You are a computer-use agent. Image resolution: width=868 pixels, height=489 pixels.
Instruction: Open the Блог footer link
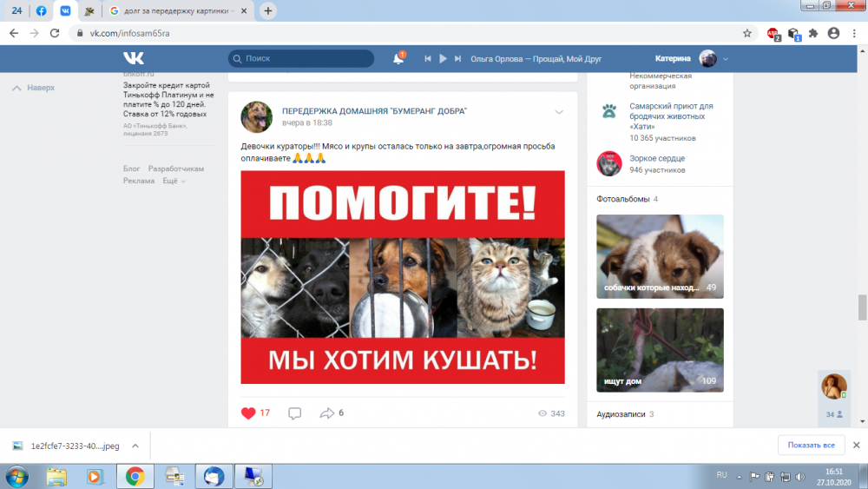131,169
